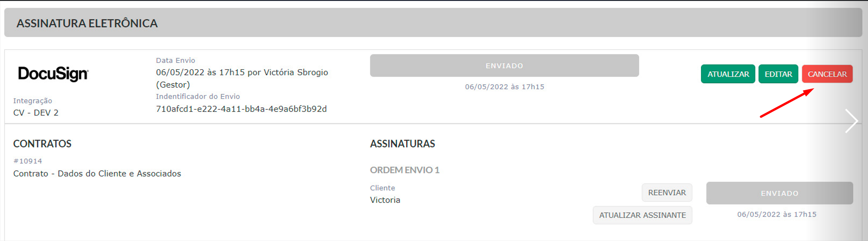Click the integration name CV - DEV 2
Viewport: 868px width, 241px height.
36,112
